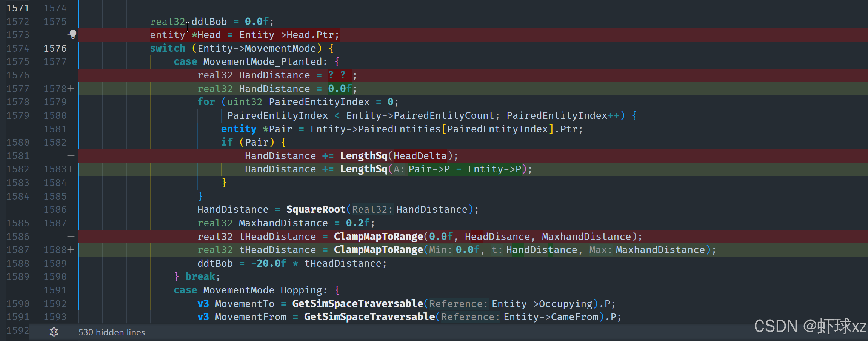868x341 pixels.
Task: Click the 'break' keyword
Action: click(x=200, y=276)
